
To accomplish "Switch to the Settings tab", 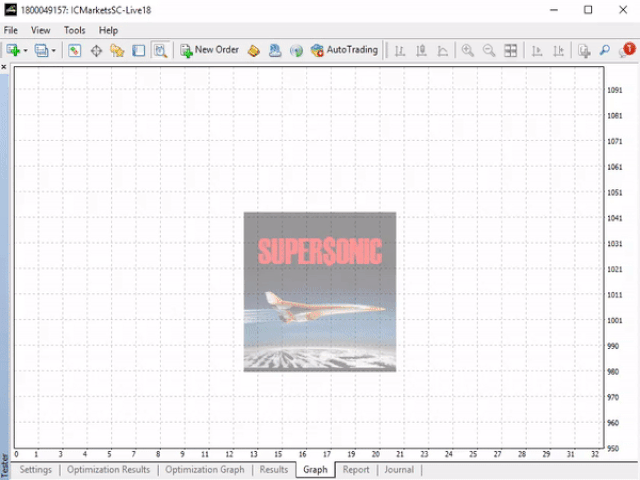I will tap(36, 470).
